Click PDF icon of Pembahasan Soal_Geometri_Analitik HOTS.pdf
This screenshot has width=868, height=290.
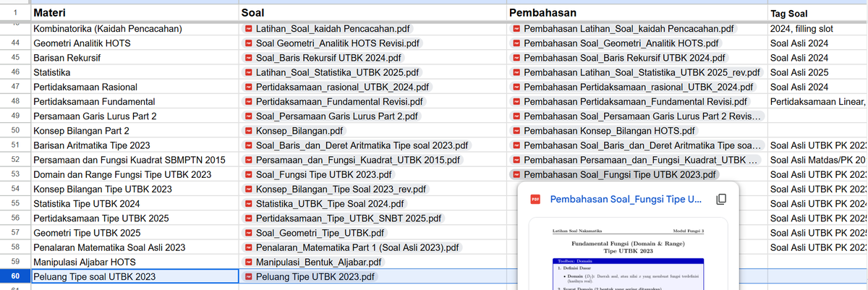pyautogui.click(x=516, y=44)
